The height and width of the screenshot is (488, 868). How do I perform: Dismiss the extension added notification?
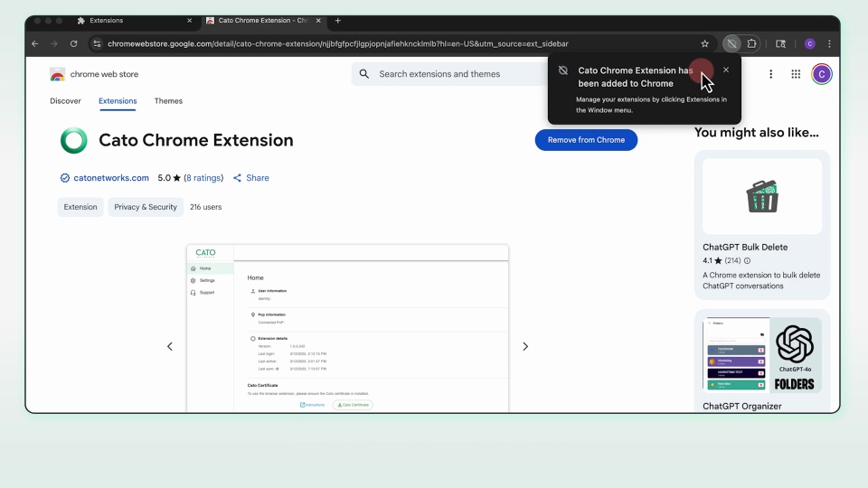726,70
